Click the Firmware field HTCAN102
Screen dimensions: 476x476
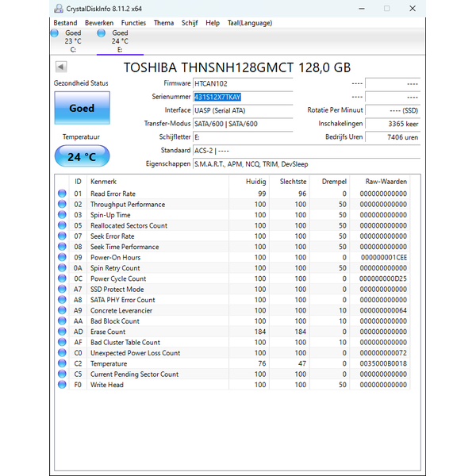pos(243,83)
